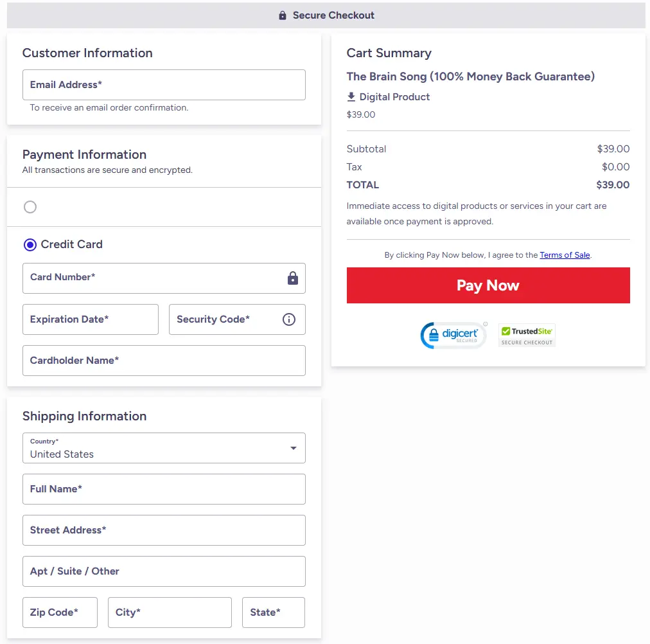Focus the Zip Code field
This screenshot has width=650, height=644.
[x=60, y=613]
